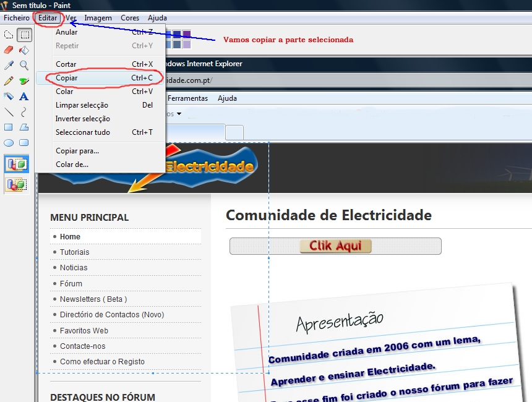Pick the slate blue palette color

177,44
